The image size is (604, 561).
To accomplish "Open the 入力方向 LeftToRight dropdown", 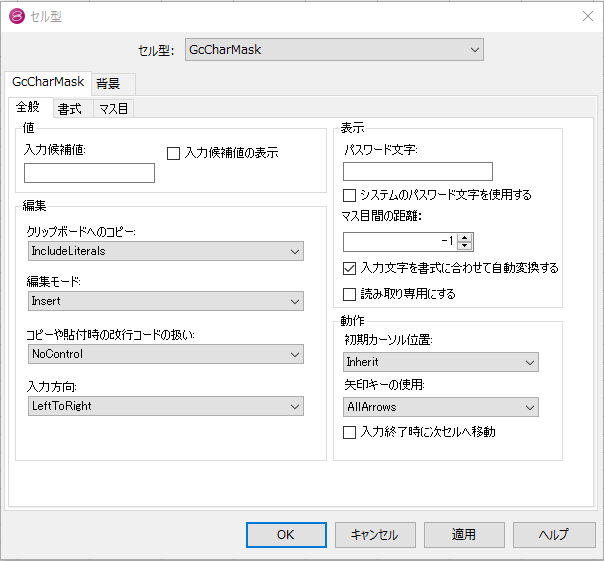I will tap(166, 406).
